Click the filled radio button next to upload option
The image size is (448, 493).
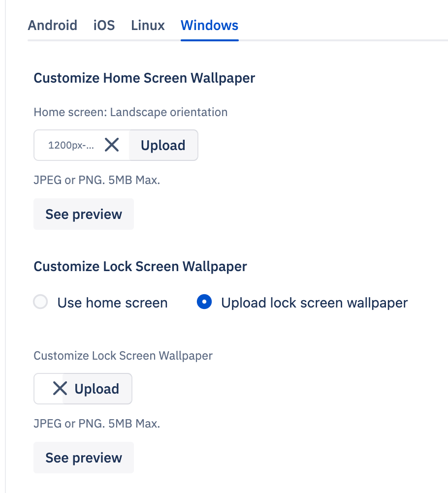(204, 302)
